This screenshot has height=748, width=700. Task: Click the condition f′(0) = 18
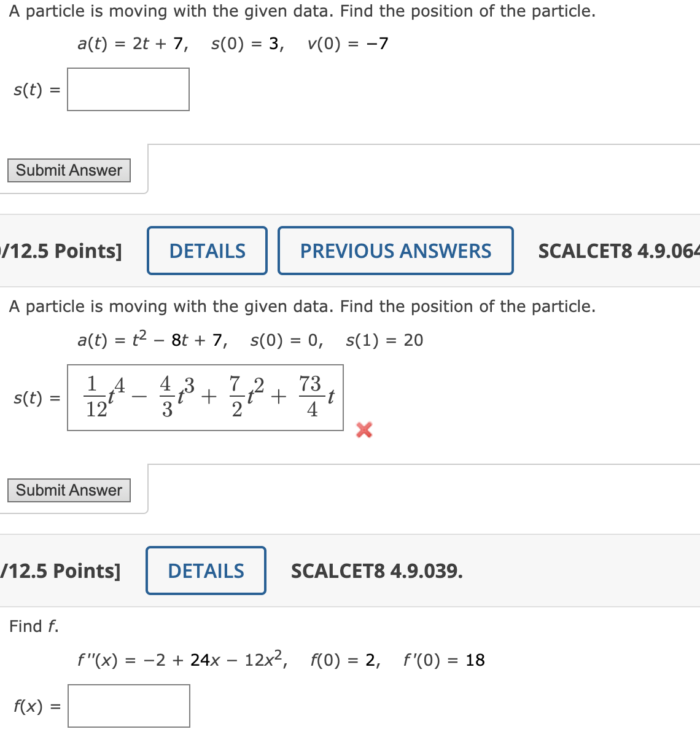tap(443, 660)
